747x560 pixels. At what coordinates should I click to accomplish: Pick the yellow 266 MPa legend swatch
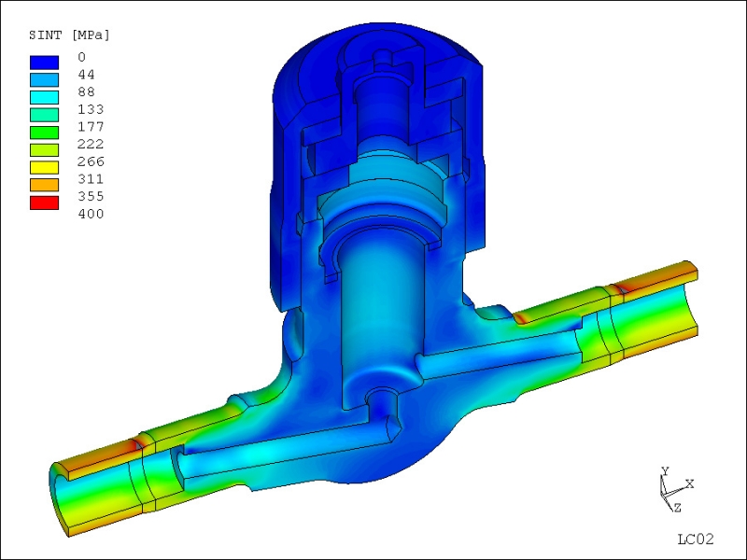44,168
